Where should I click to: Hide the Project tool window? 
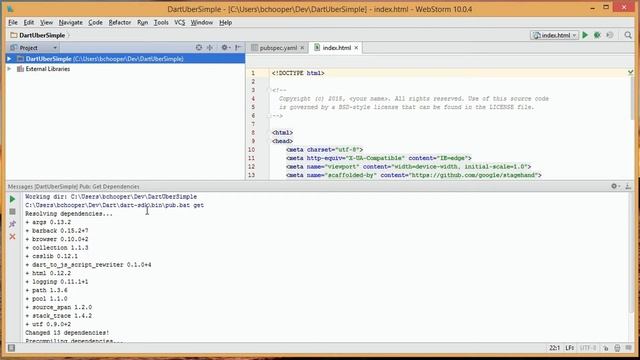coord(238,48)
